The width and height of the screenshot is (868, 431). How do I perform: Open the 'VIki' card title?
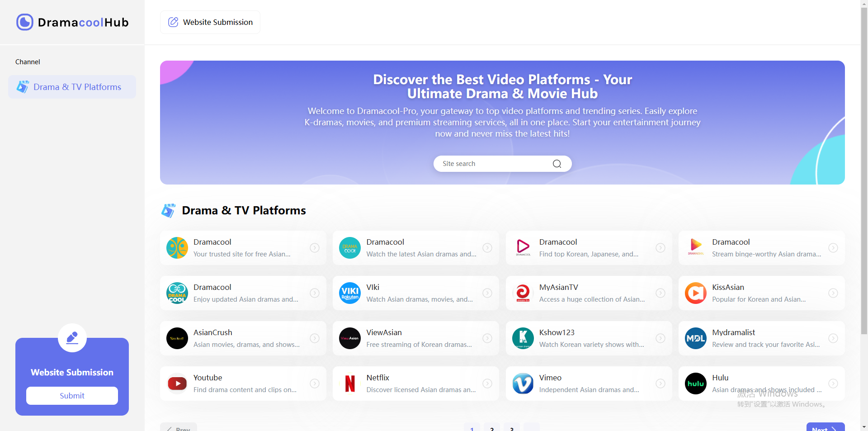click(373, 287)
